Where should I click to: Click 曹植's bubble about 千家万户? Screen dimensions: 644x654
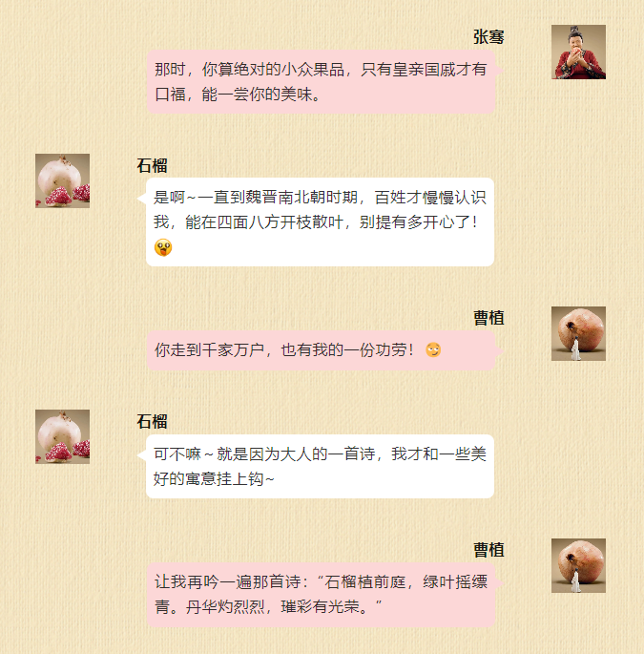tap(321, 350)
